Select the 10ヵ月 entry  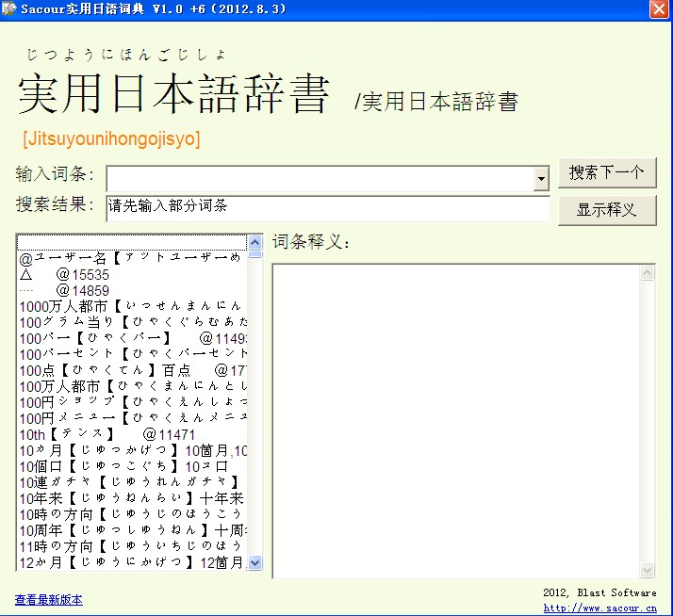132,450
